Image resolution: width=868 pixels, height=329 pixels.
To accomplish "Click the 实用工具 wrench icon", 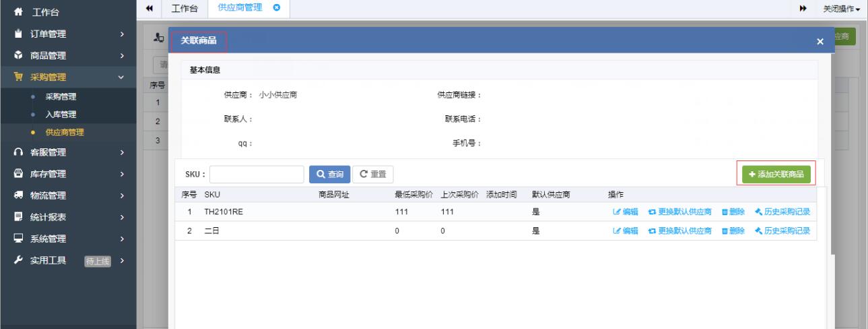I will 18,260.
